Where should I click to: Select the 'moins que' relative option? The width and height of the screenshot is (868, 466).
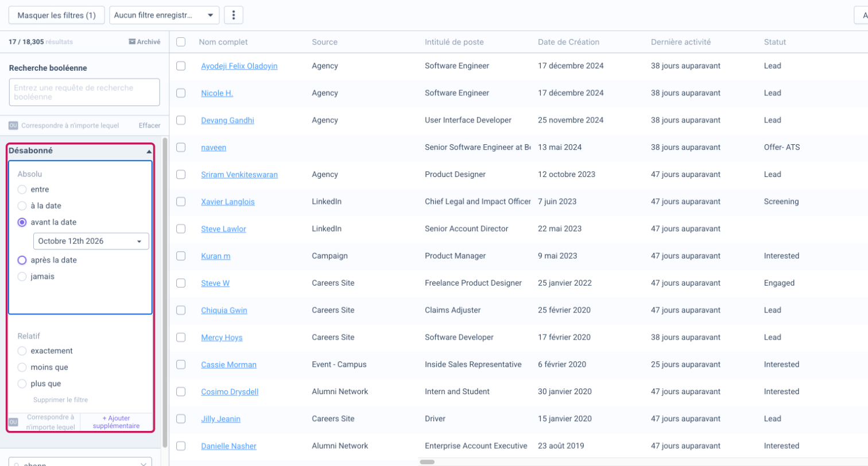(22, 367)
